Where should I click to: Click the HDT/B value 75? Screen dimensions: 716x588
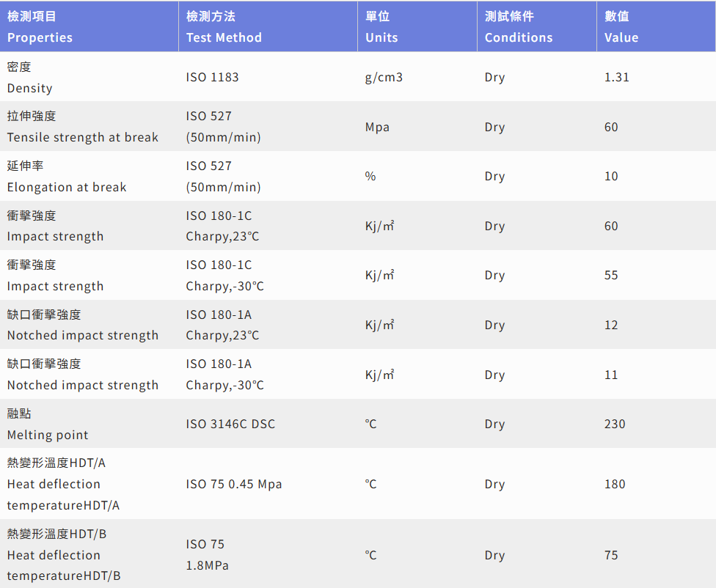click(x=611, y=555)
